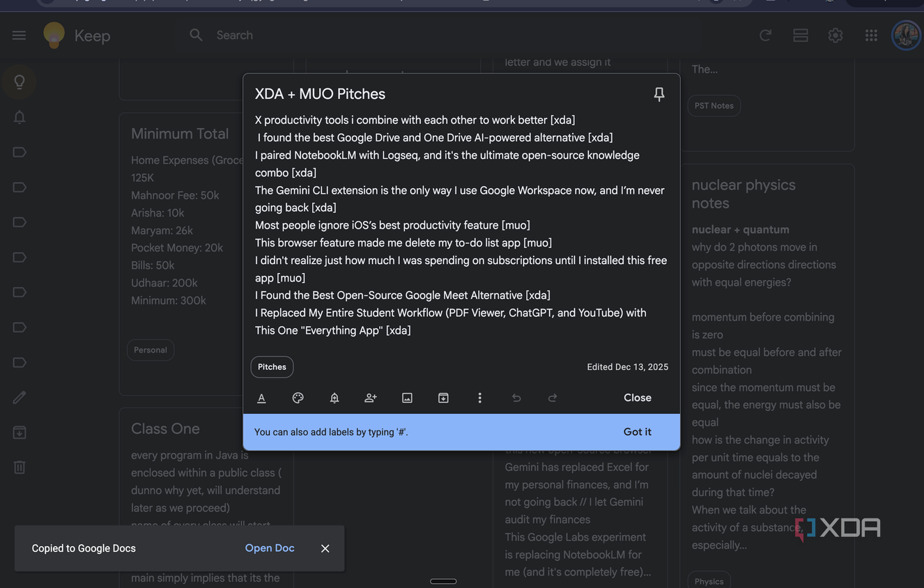Open the Keep main menu hamburger
This screenshot has width=924, height=588.
click(19, 35)
